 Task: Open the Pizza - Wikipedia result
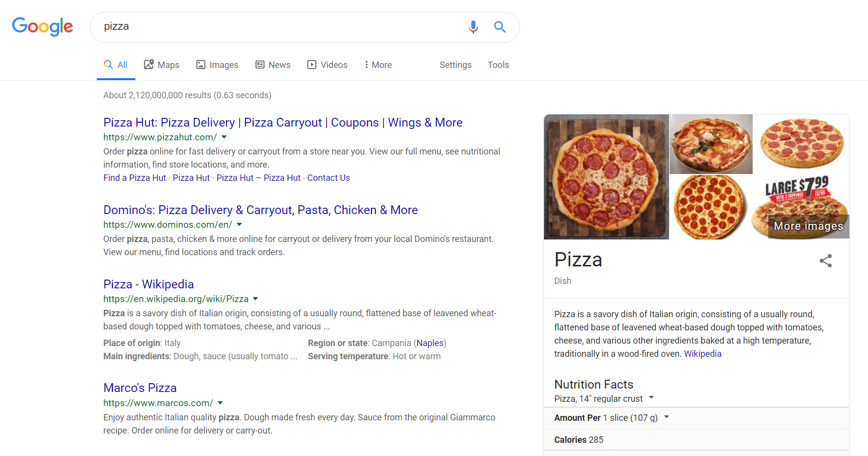149,284
